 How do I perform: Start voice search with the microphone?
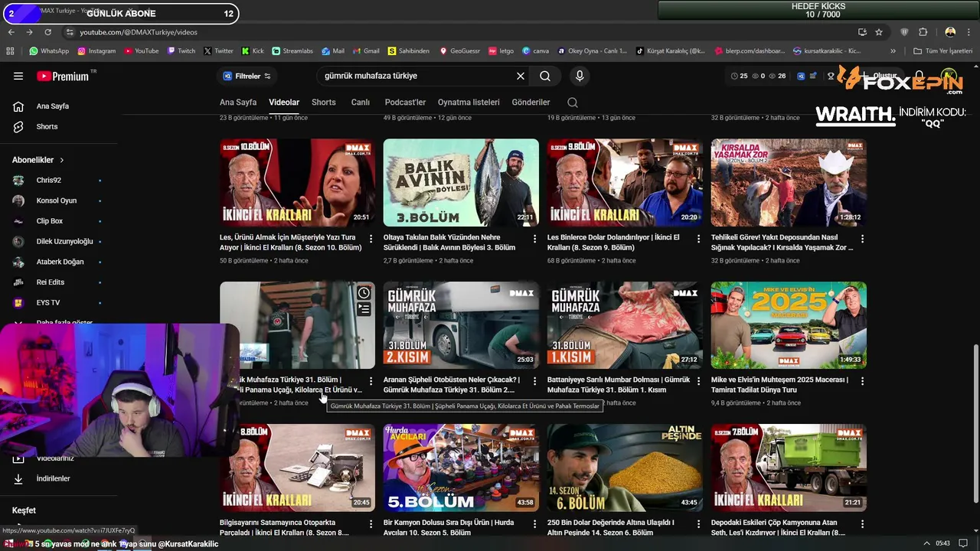[580, 76]
